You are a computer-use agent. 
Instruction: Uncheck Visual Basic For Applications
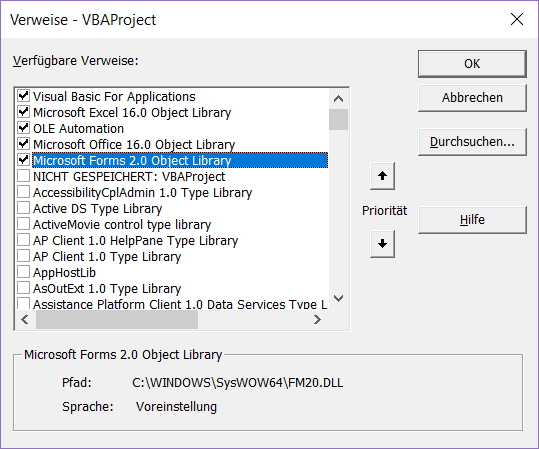[x=23, y=96]
